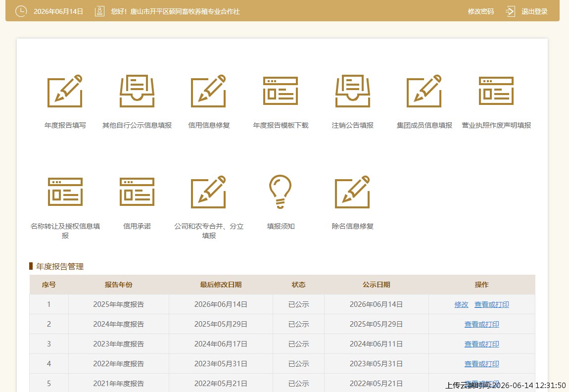
Task: Open the 除名信息修复 pencil icon
Action: (352, 192)
